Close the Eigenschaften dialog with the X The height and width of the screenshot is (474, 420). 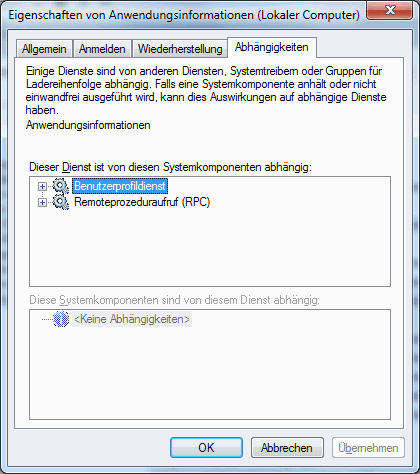(x=390, y=10)
